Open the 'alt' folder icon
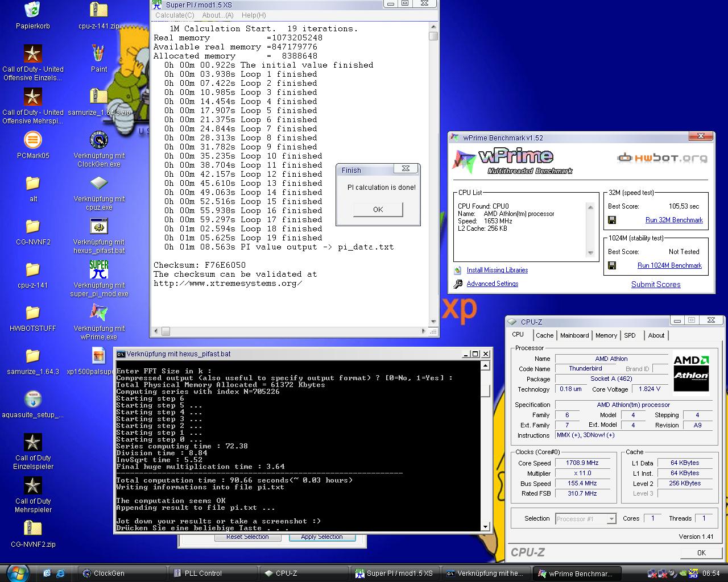This screenshot has height=582, width=728. coord(33,183)
